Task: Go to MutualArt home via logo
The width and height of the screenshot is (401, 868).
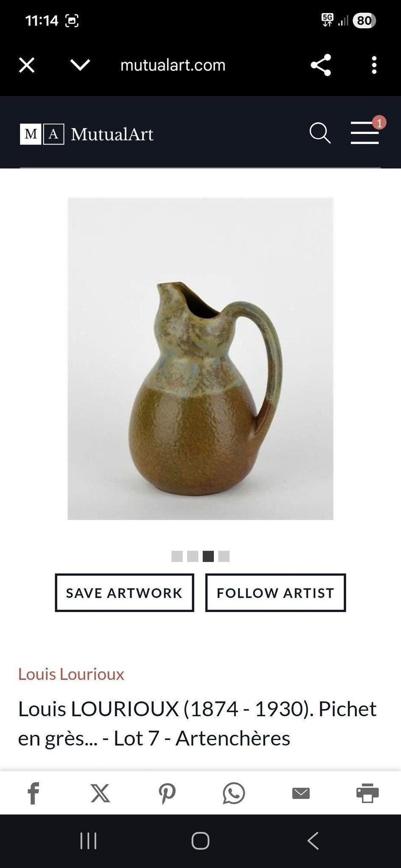Action: 87,134
